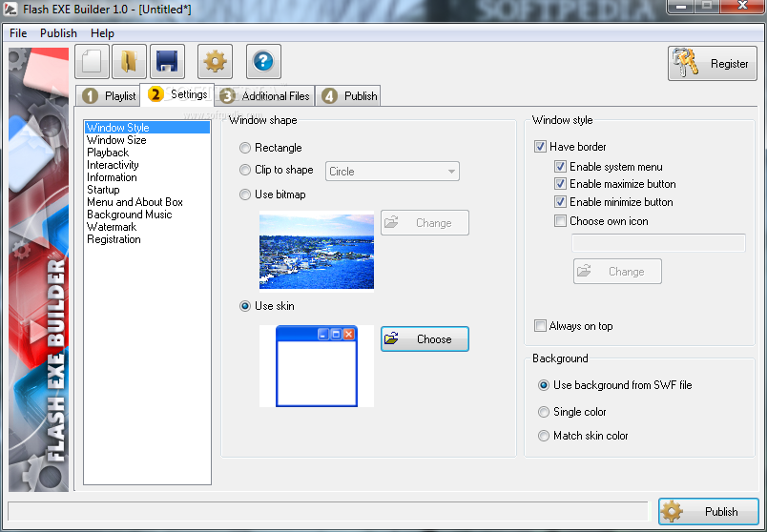Switch to the Additional Files tab
Image resolution: width=767 pixels, height=532 pixels.
(x=264, y=96)
